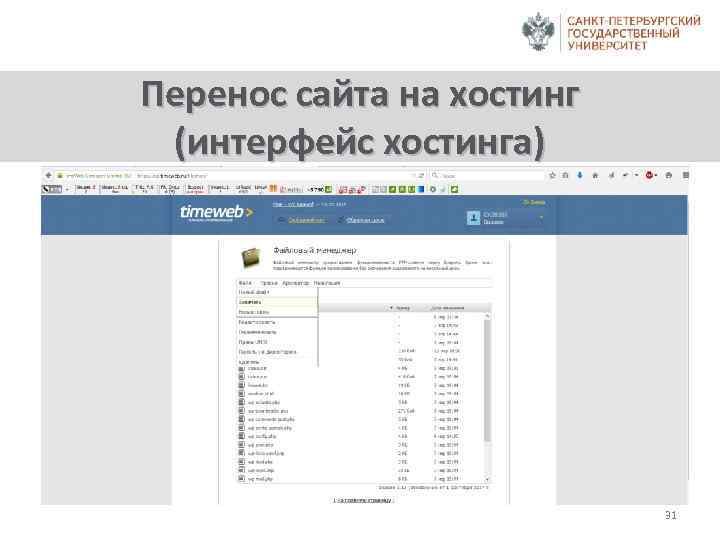Click the browser search field
The width and height of the screenshot is (720, 540).
(x=487, y=175)
